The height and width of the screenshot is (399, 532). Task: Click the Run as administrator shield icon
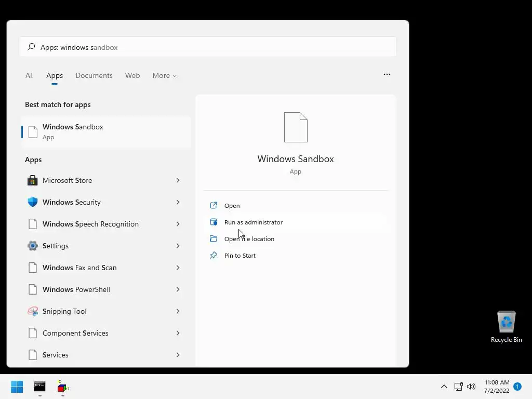point(214,222)
